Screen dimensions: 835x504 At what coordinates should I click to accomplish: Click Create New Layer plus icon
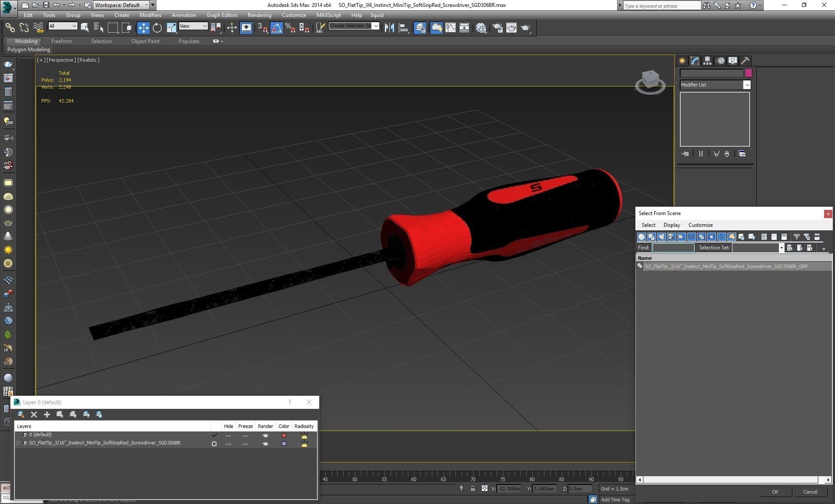47,414
